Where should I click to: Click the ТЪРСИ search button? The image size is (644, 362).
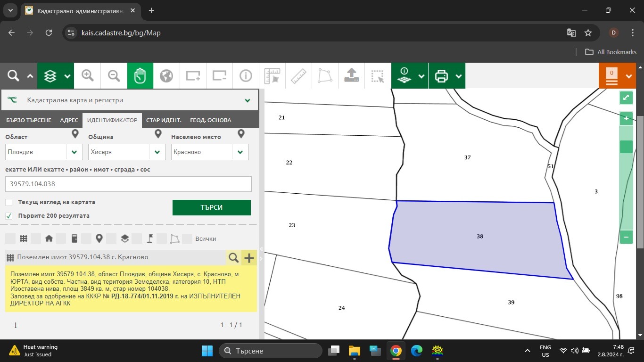(x=212, y=207)
